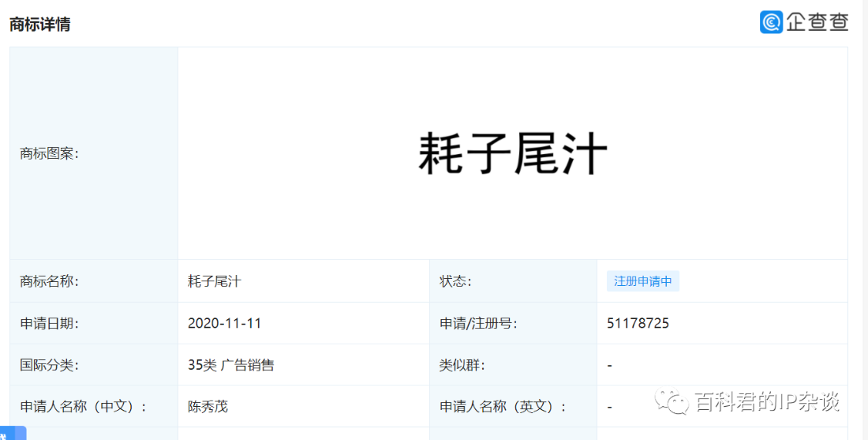Click the 申请日期 label

pyautogui.click(x=49, y=324)
